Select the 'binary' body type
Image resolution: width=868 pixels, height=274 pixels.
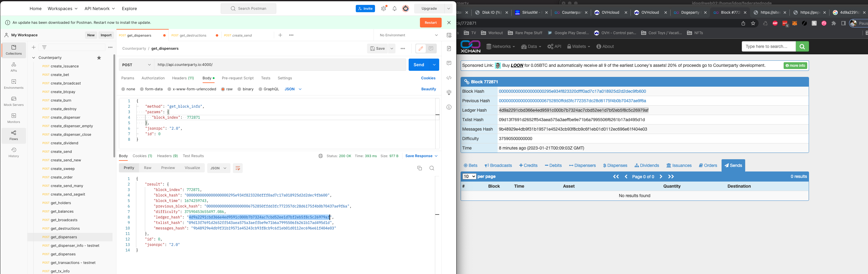point(239,89)
